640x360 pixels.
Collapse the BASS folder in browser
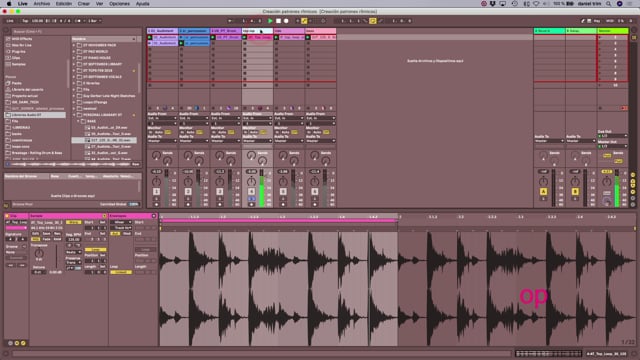point(79,121)
